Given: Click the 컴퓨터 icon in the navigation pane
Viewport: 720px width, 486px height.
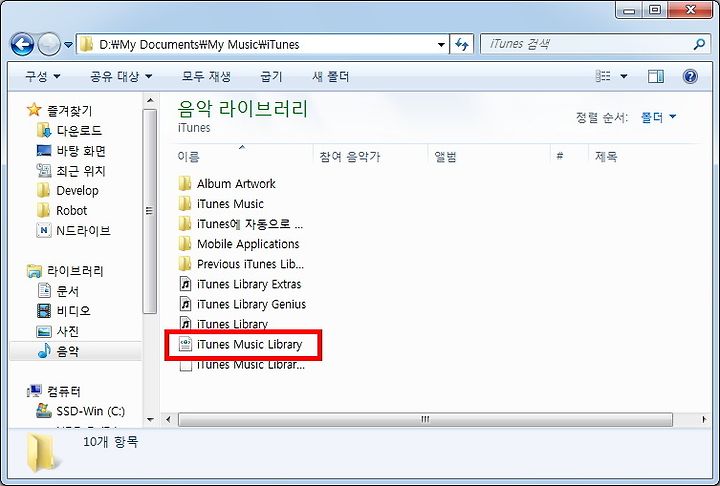Looking at the screenshot, I should coord(34,391).
